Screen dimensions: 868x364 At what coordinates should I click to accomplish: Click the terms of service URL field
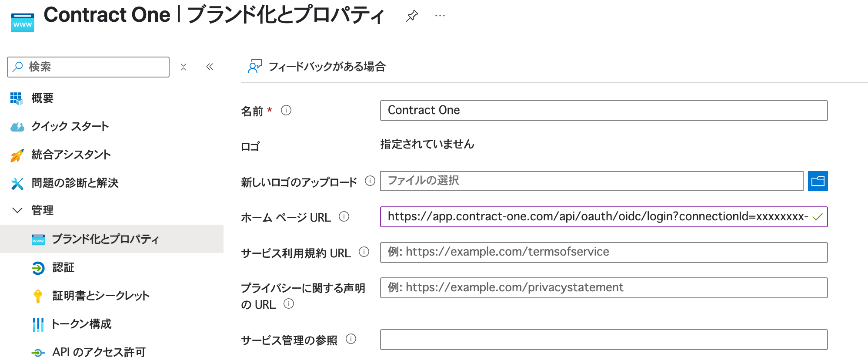coord(604,253)
